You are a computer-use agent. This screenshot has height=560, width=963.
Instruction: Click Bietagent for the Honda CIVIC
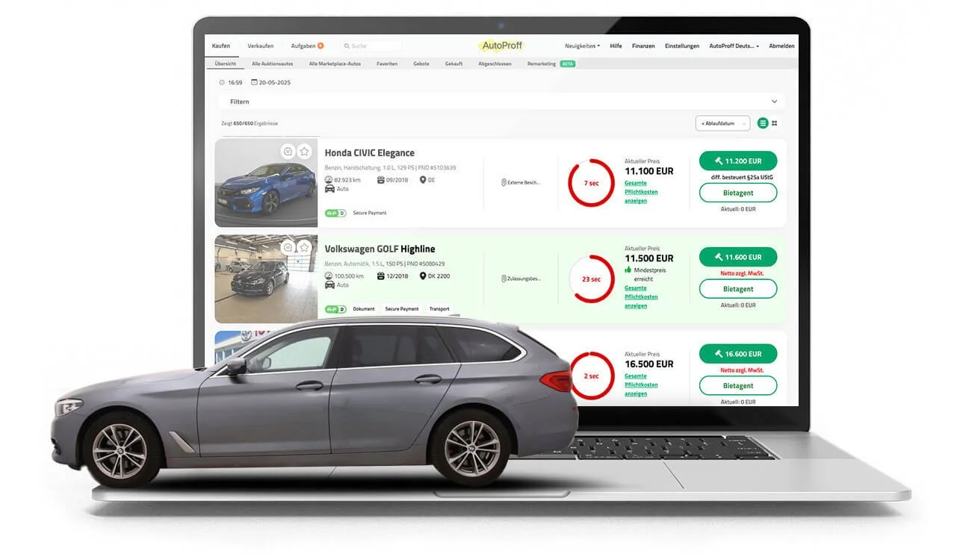(x=738, y=193)
